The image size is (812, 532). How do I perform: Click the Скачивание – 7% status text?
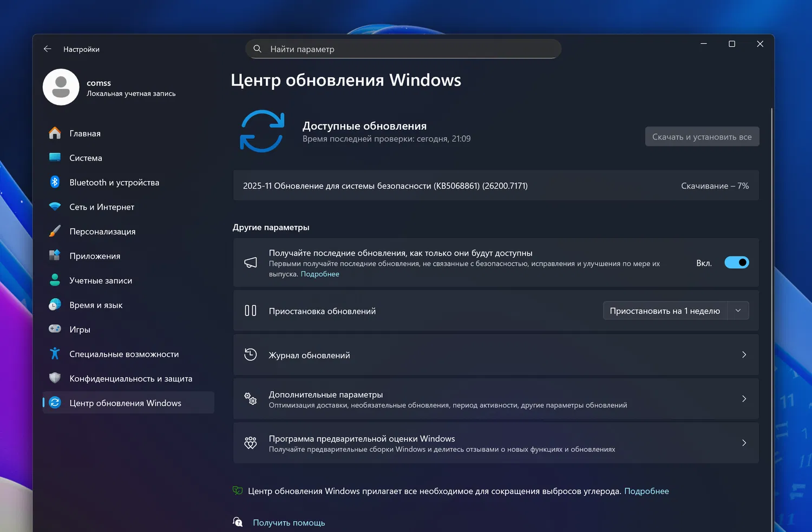tap(715, 186)
